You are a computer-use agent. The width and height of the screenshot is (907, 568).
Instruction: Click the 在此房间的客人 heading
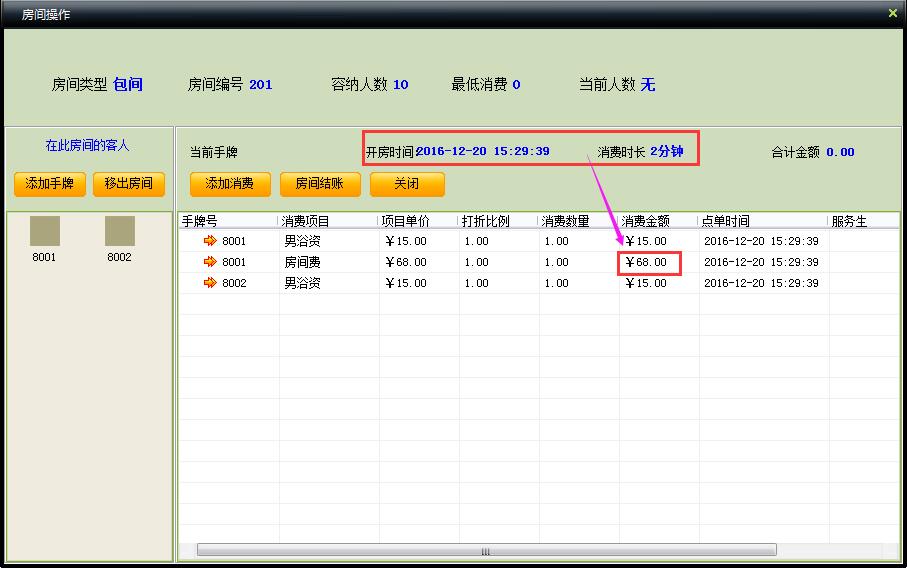(x=87, y=145)
